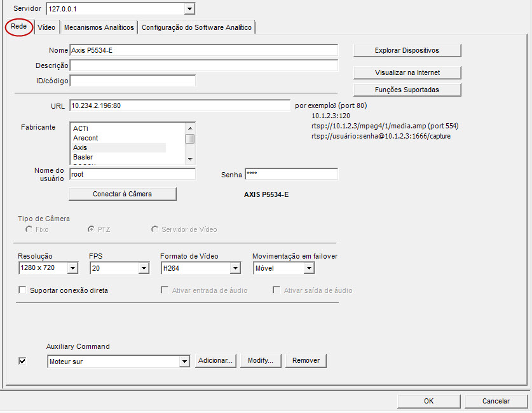
Task: Click the Nome input field
Action: pos(203,50)
